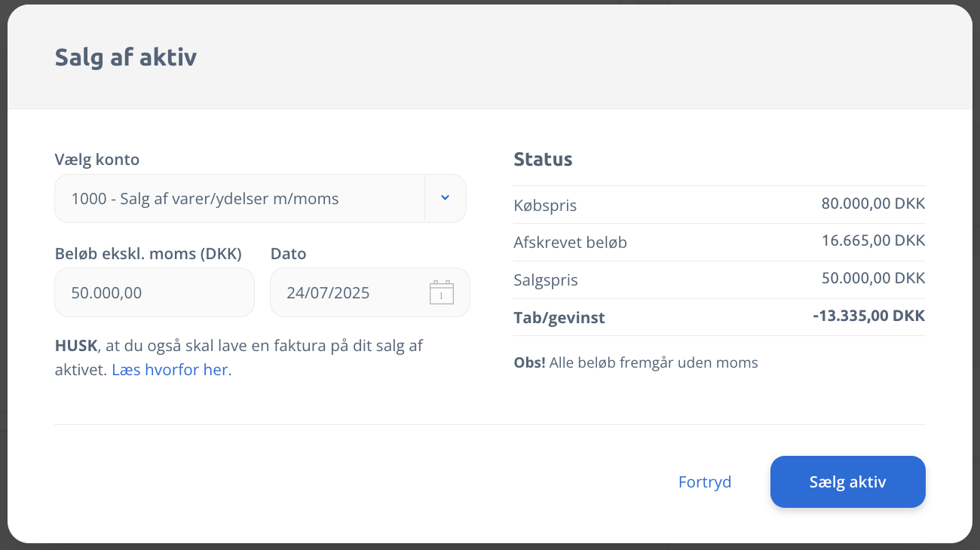
Task: Click the Vælg konto label
Action: coord(97,160)
